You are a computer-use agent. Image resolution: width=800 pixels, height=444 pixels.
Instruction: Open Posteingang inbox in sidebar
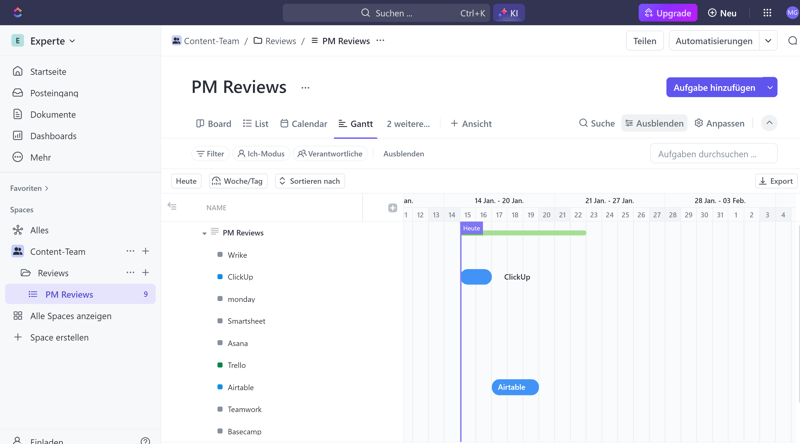[x=54, y=93]
